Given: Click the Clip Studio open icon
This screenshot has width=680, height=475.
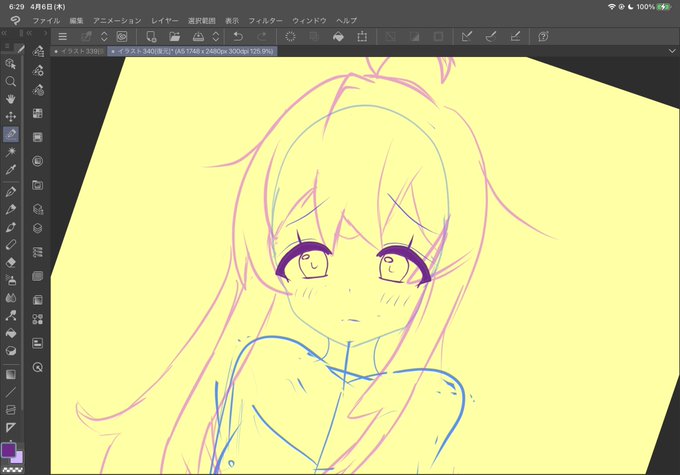Looking at the screenshot, I should tap(122, 37).
